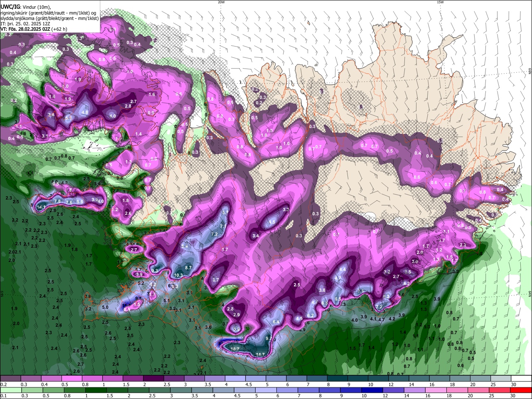This screenshot has width=532, height=399.
Task: Click the "0.1" label on the lower legend scale
Action: coord(4,396)
